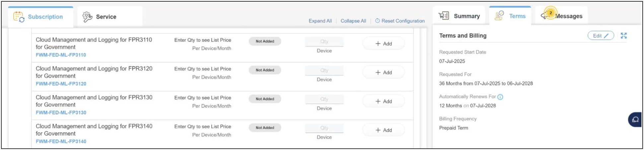Click info icon beside Automatically Renews For
This screenshot has height=150, width=644.
coord(500,97)
